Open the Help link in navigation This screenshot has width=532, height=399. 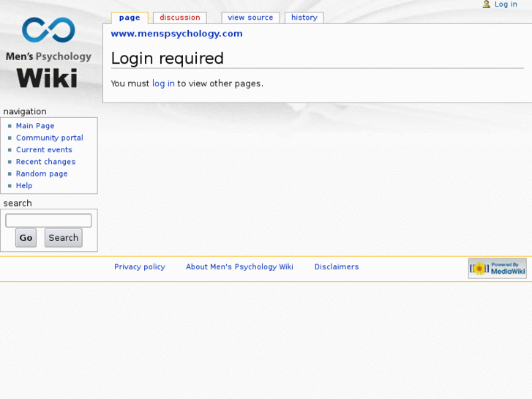coord(24,185)
